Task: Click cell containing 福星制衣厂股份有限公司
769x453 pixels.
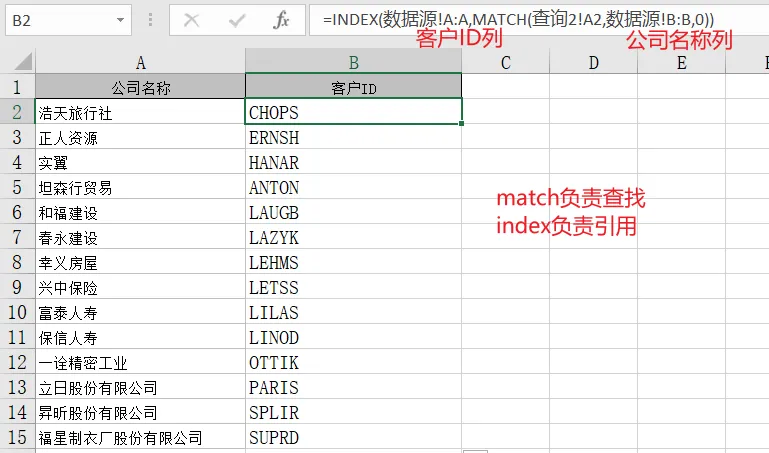Action: pyautogui.click(x=140, y=438)
